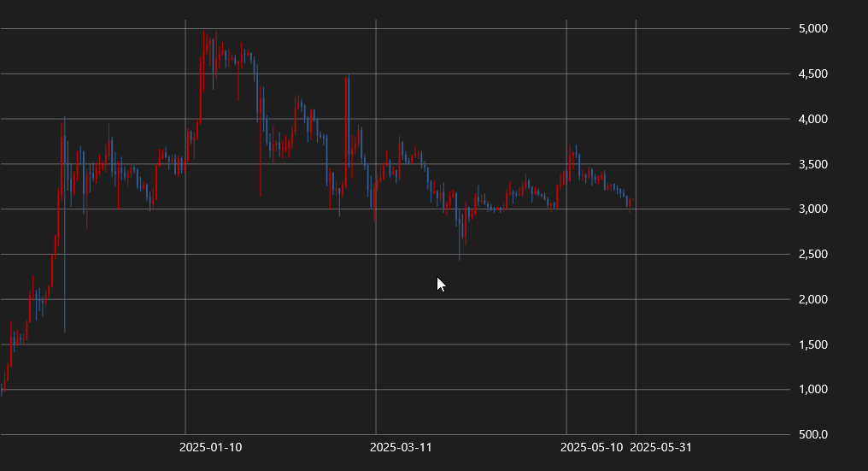Click the 2025-05-31 date axis label
868x471 pixels.
pyautogui.click(x=661, y=447)
